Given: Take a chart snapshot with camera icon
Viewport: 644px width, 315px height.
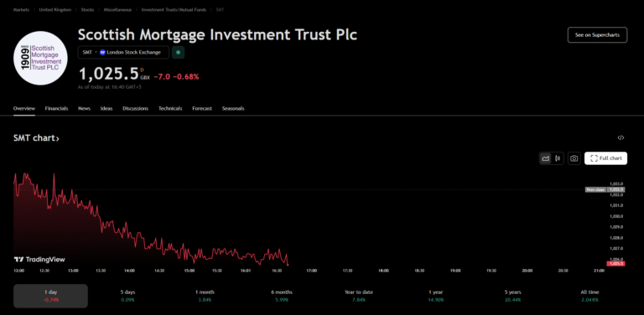Looking at the screenshot, I should pyautogui.click(x=574, y=158).
